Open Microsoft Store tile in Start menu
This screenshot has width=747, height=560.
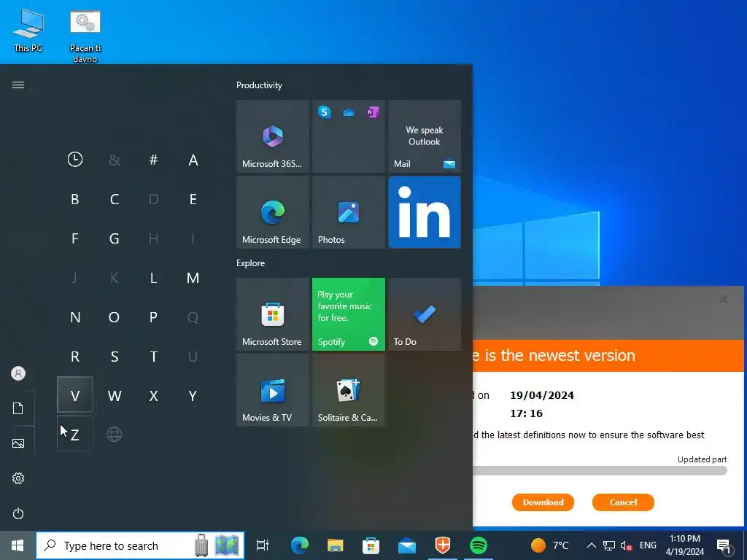click(273, 314)
